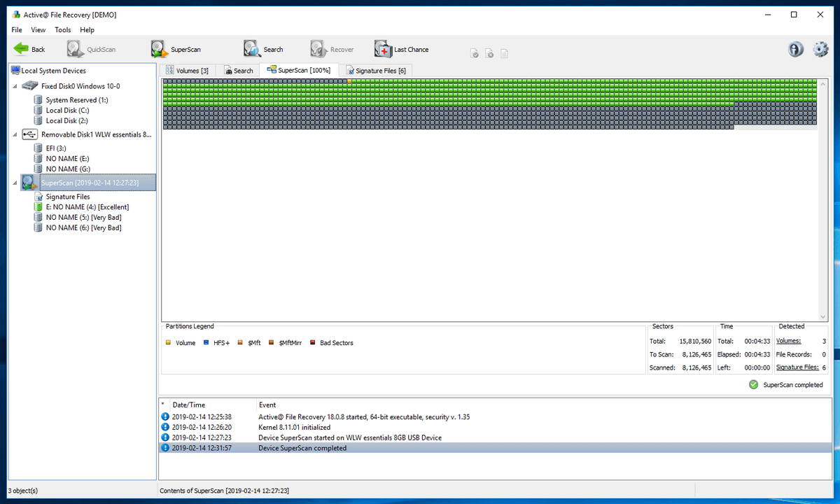Click the Volume legend color swatch
840x504 pixels.
click(x=168, y=343)
